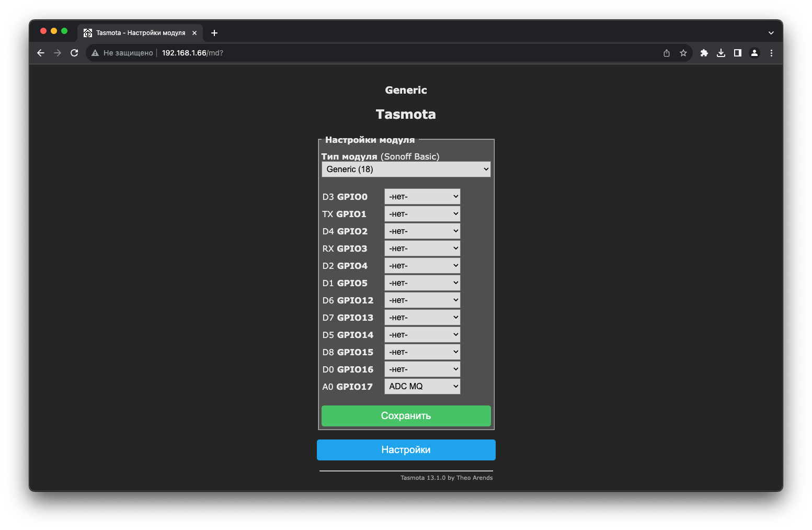This screenshot has height=530, width=812.
Task: Click the D4 GPIO2 label
Action: click(x=345, y=231)
